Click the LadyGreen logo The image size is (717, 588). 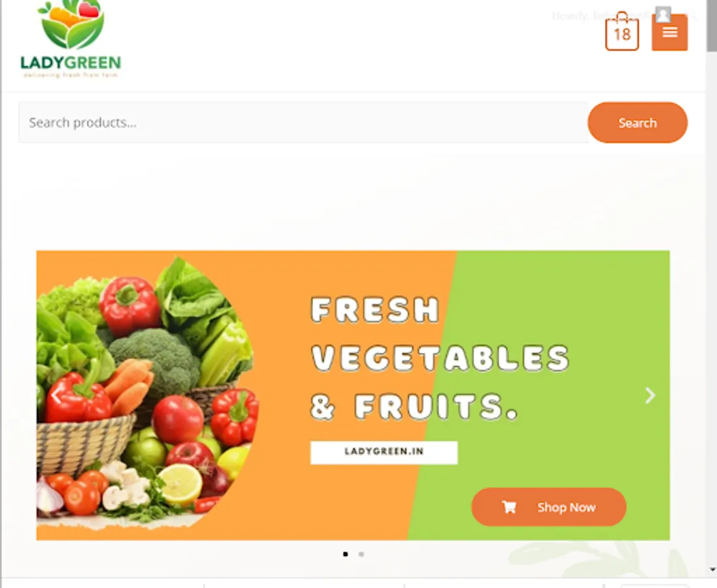click(x=71, y=39)
